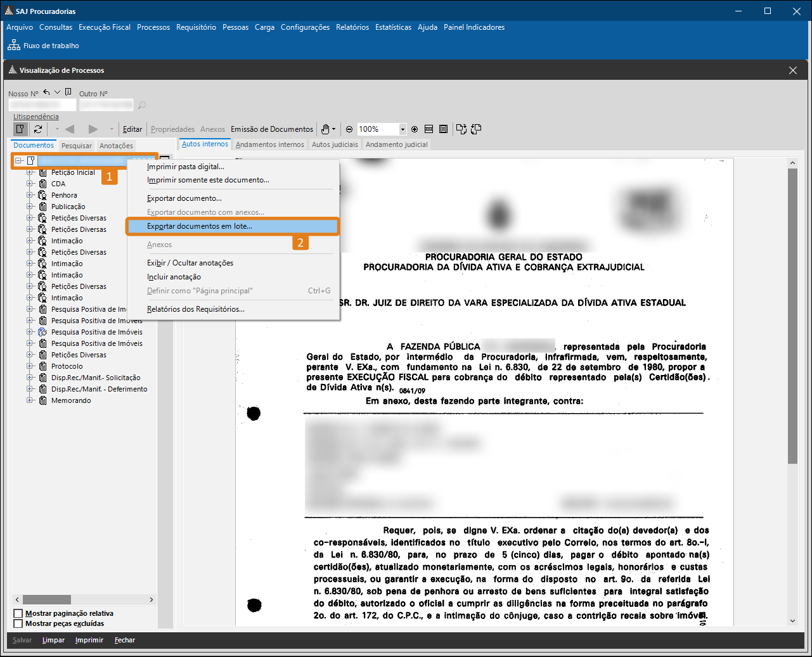This screenshot has height=657, width=812.
Task: Open the Litispendência link
Action: click(36, 117)
